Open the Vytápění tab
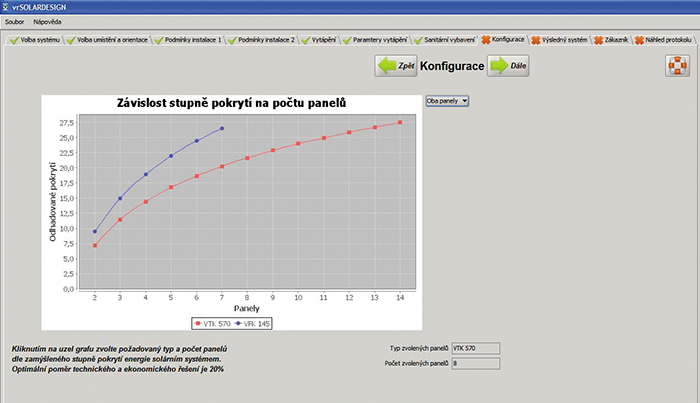Viewport: 700px width, 403px height. 319,39
